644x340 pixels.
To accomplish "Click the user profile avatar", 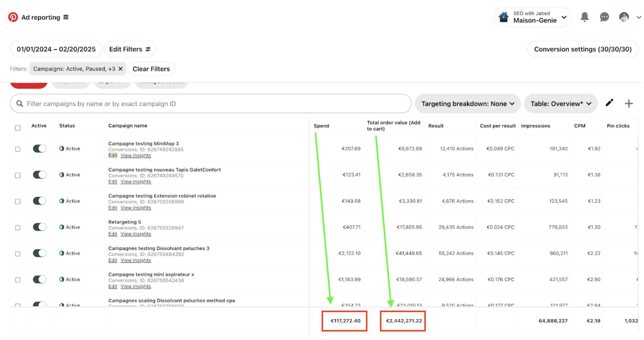I will click(624, 17).
